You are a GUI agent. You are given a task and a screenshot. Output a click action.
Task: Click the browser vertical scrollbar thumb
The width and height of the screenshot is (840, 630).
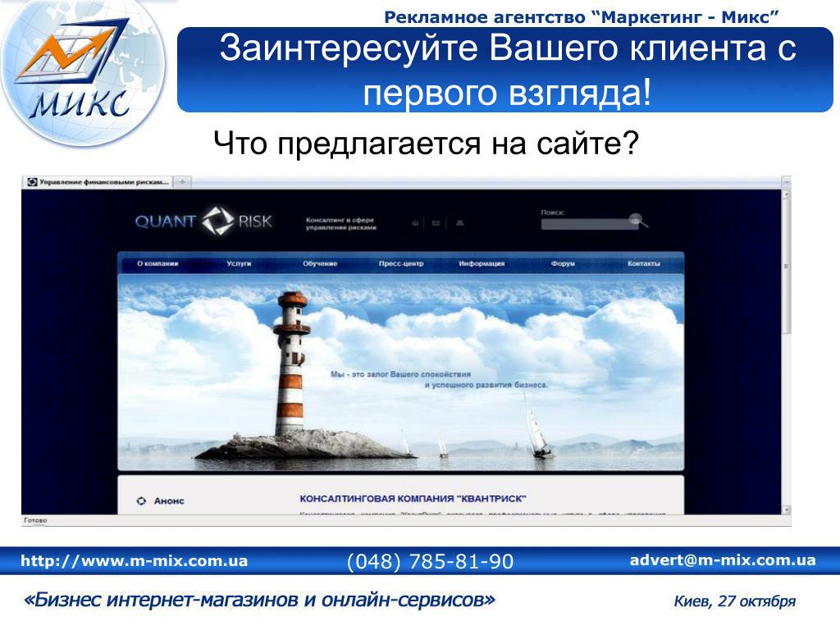(787, 267)
